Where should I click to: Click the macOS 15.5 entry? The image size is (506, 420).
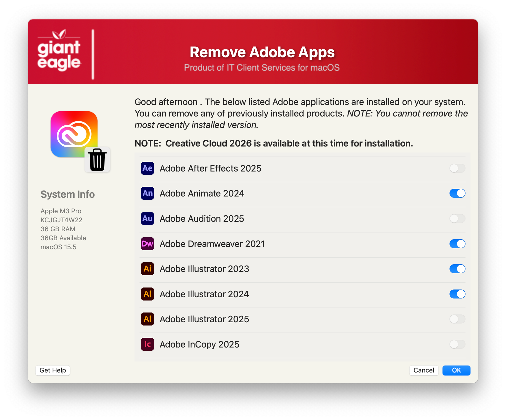(58, 247)
